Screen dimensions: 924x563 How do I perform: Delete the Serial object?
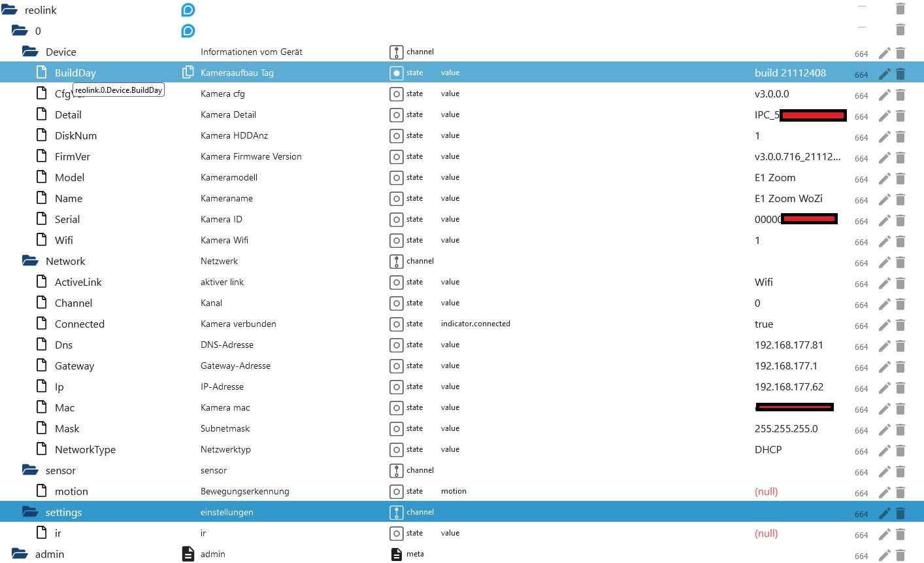pos(900,220)
